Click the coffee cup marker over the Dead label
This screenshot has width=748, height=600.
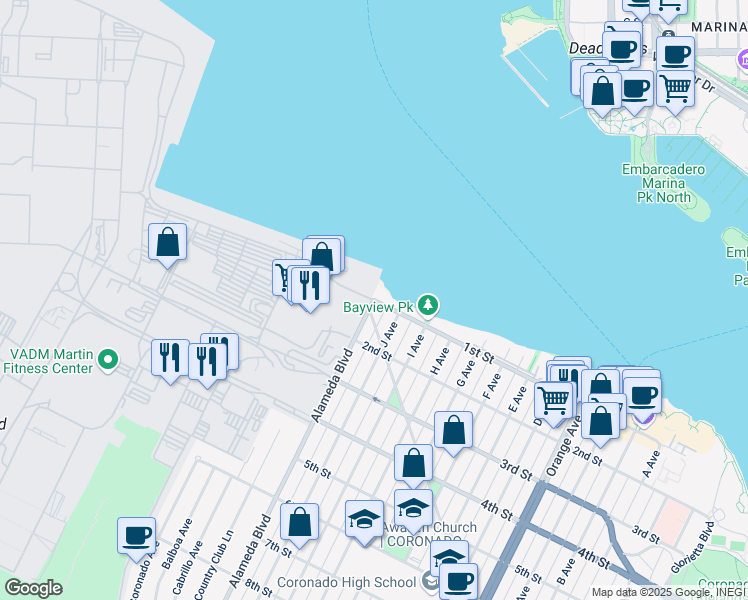[x=622, y=50]
